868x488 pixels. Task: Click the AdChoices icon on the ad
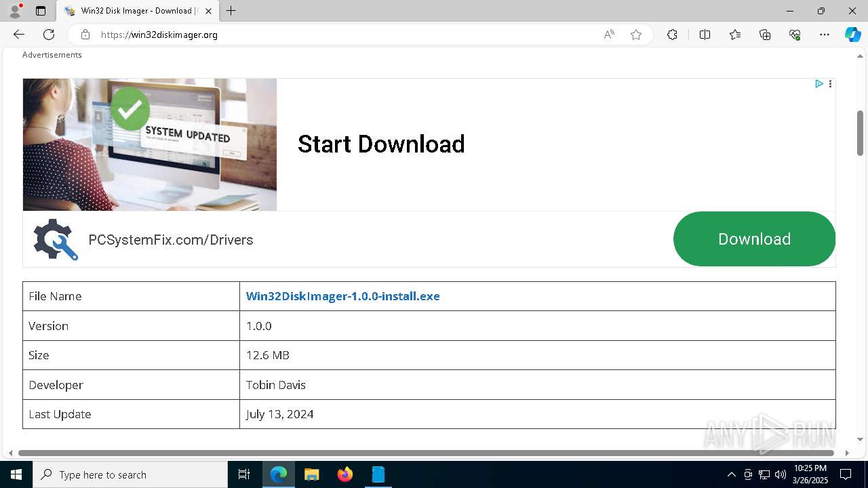[x=819, y=84]
